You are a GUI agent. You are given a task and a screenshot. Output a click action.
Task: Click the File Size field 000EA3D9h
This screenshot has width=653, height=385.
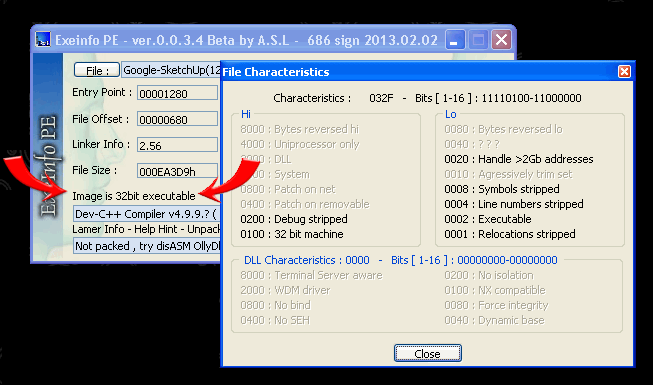pos(177,171)
